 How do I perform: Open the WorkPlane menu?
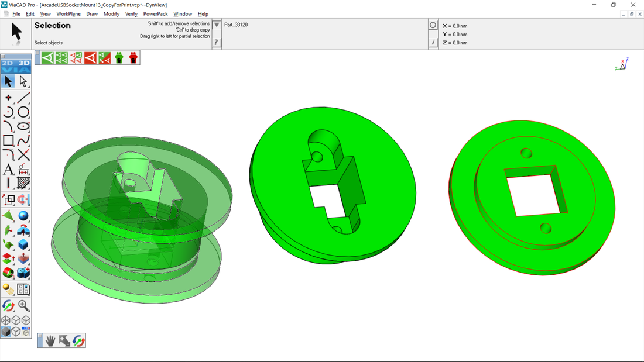click(x=68, y=14)
